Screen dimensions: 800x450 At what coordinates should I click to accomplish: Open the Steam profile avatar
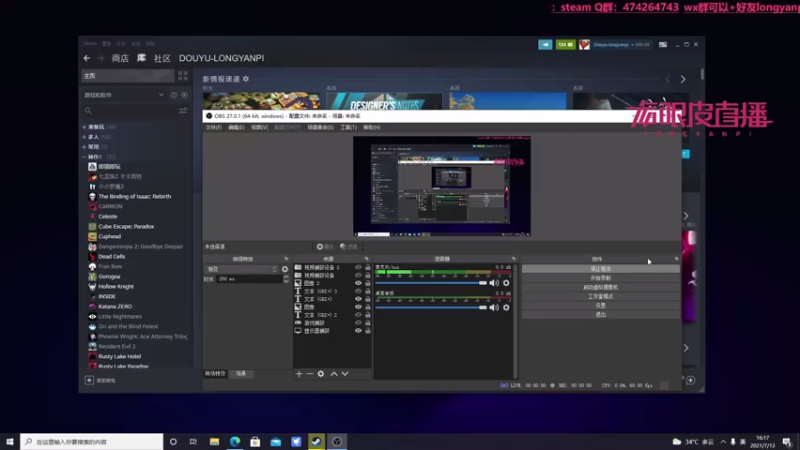584,45
